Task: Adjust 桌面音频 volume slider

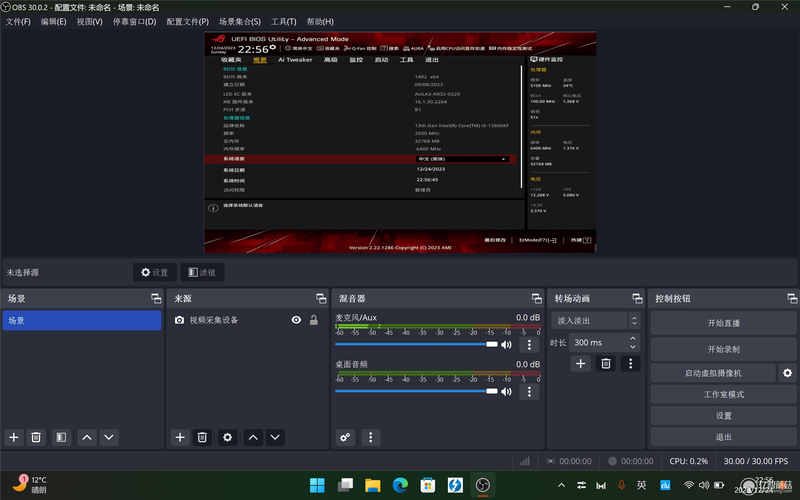Action: 416,391
